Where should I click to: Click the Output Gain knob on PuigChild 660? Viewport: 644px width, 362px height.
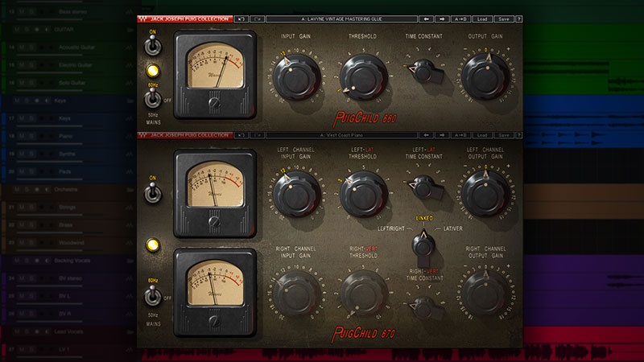coord(485,76)
